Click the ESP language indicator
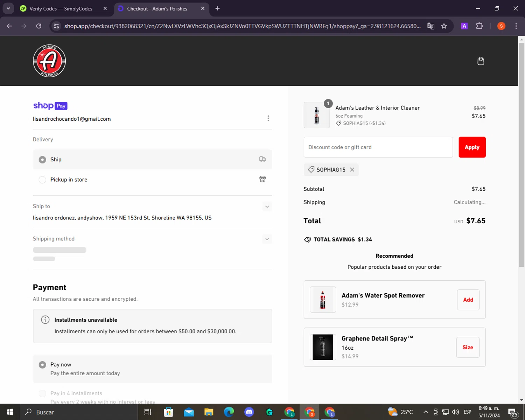Screen dimensions: 525x420 point(467,412)
